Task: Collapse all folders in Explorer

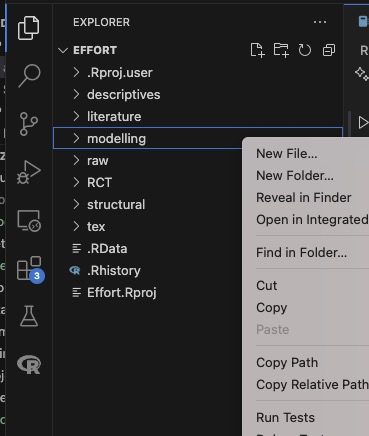Action: pyautogui.click(x=329, y=50)
